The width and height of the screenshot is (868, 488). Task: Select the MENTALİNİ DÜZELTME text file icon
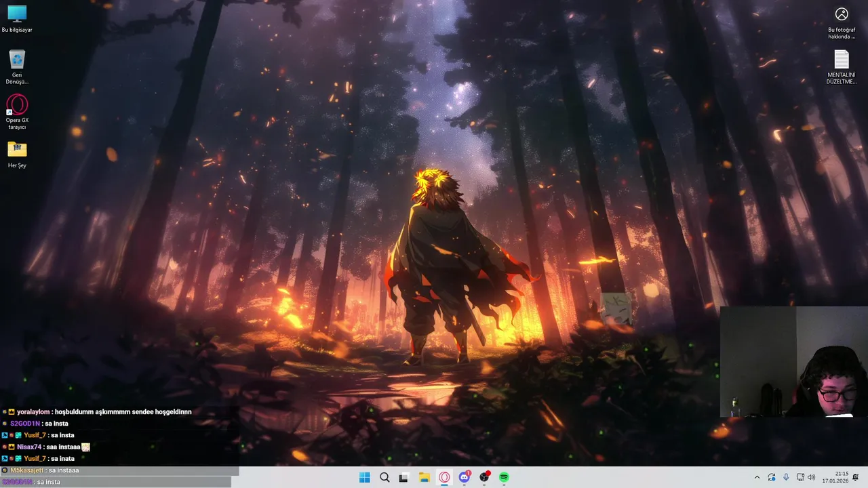coord(842,67)
